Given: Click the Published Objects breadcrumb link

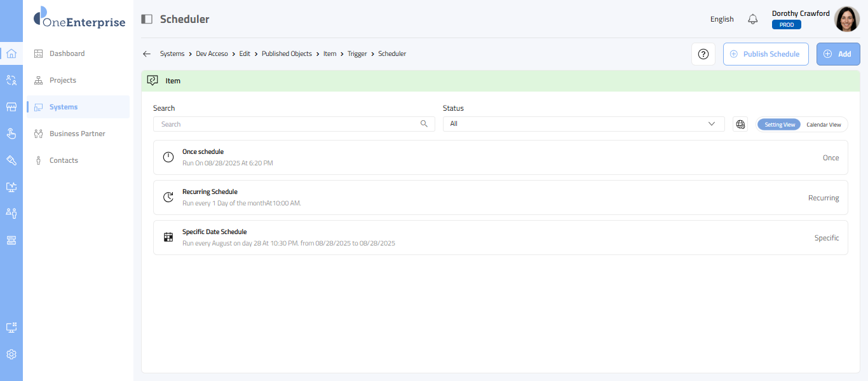Looking at the screenshot, I should 287,54.
